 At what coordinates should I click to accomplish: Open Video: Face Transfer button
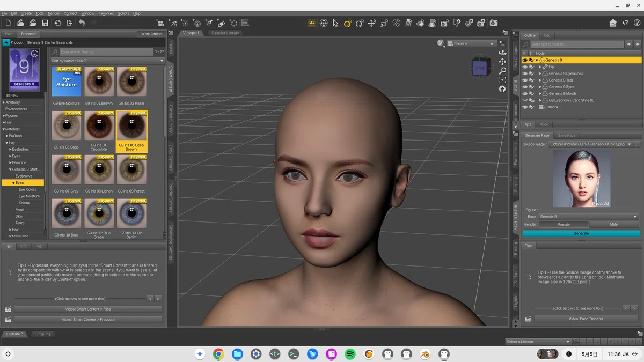[x=586, y=319]
